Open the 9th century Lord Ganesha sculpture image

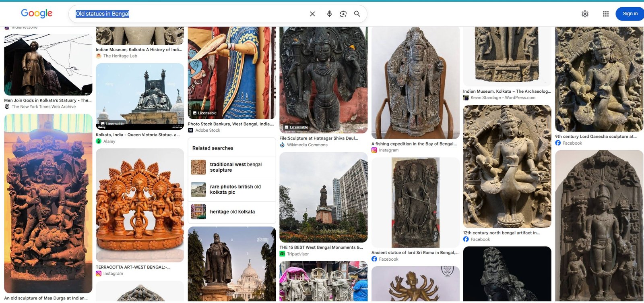pyautogui.click(x=599, y=79)
